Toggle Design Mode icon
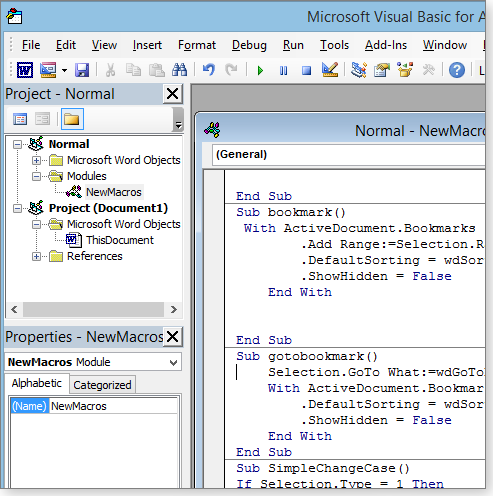Viewport: 493px width, 496px height. point(330,70)
